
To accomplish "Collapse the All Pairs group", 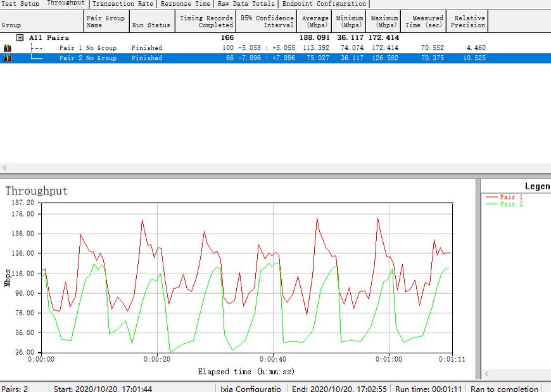I will click(x=20, y=38).
